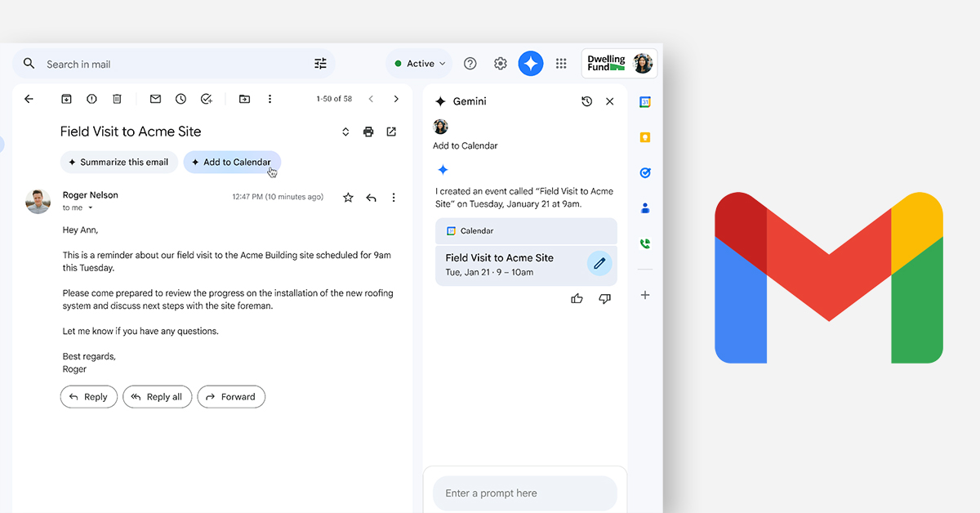
Task: Add this email to Tasks
Action: (x=206, y=99)
